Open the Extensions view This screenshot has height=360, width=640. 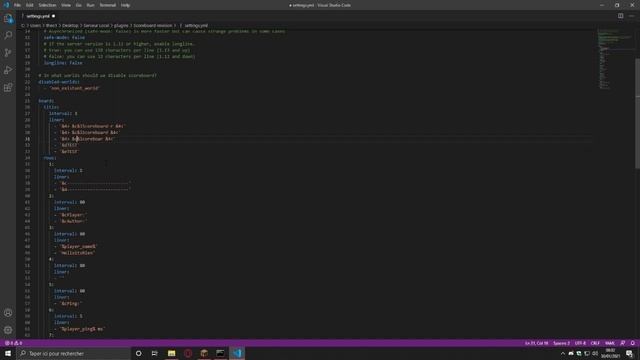click(x=8, y=87)
